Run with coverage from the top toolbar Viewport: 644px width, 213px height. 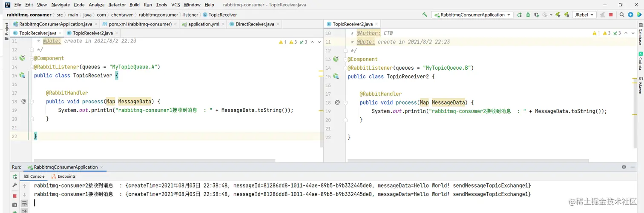(x=537, y=15)
